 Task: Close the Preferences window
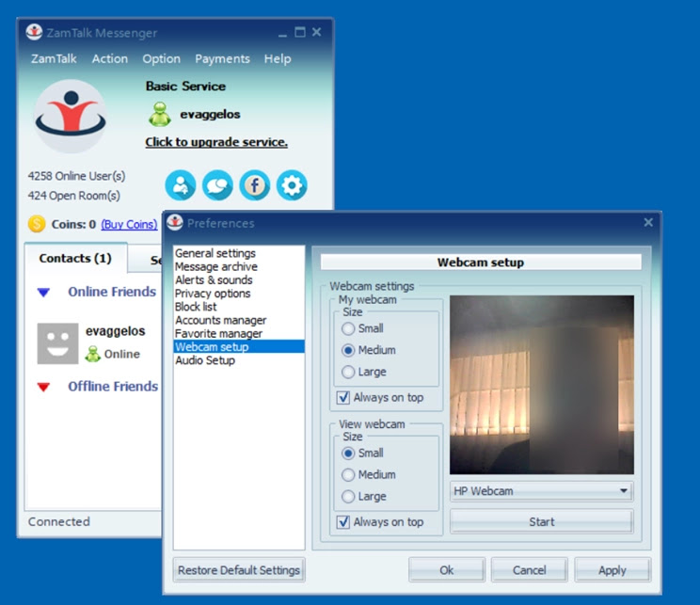pyautogui.click(x=648, y=222)
